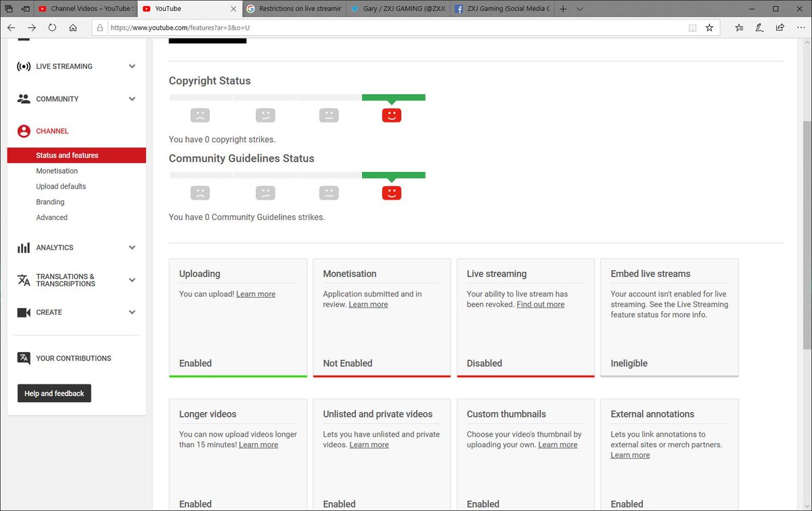Image resolution: width=812 pixels, height=511 pixels.
Task: Click Learn more on the Monetisation card
Action: point(368,305)
